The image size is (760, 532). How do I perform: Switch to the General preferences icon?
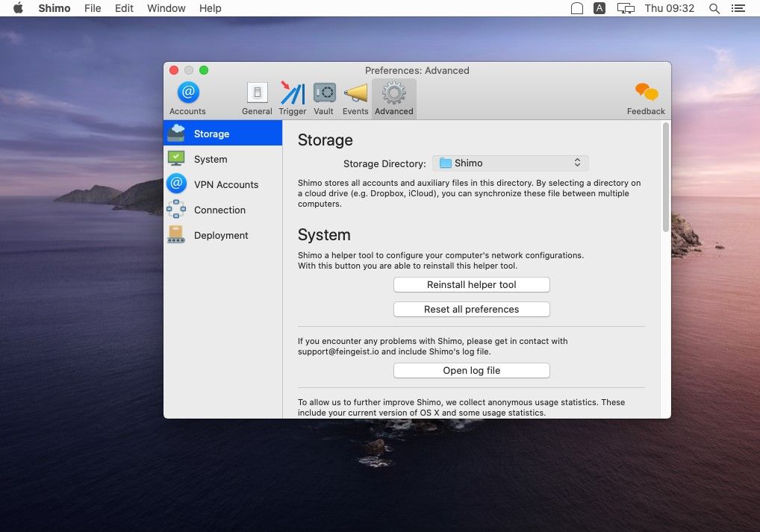(257, 96)
